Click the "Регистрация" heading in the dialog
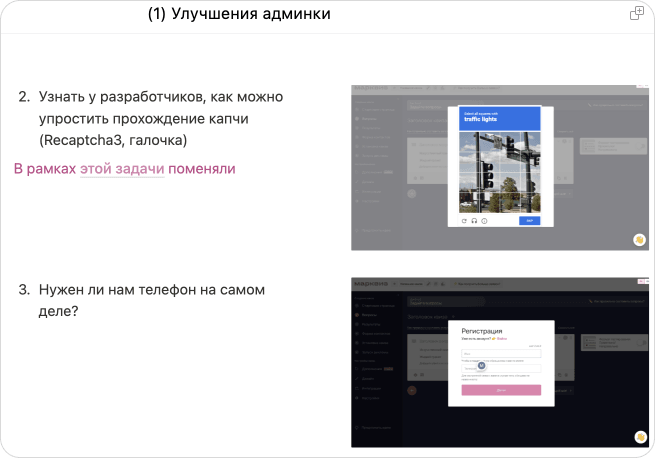655x458 pixels. (482, 331)
